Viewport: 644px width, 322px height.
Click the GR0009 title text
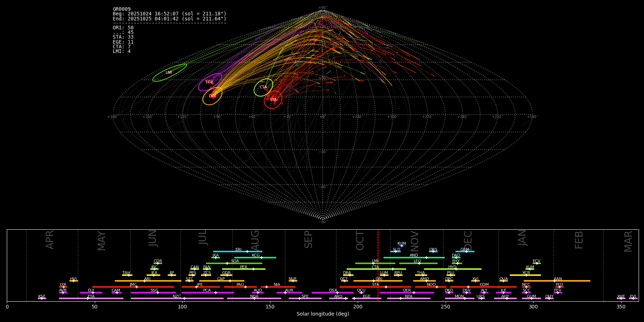tap(122, 9)
